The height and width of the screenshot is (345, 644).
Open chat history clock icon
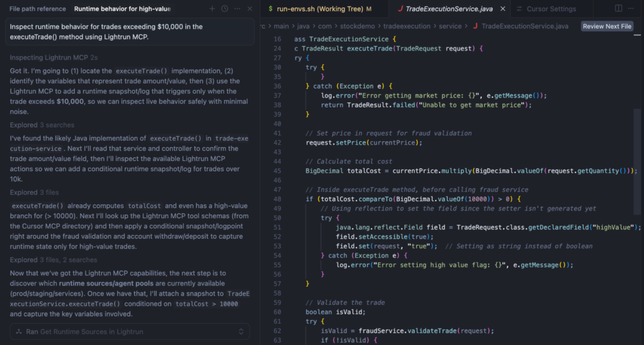(x=225, y=9)
